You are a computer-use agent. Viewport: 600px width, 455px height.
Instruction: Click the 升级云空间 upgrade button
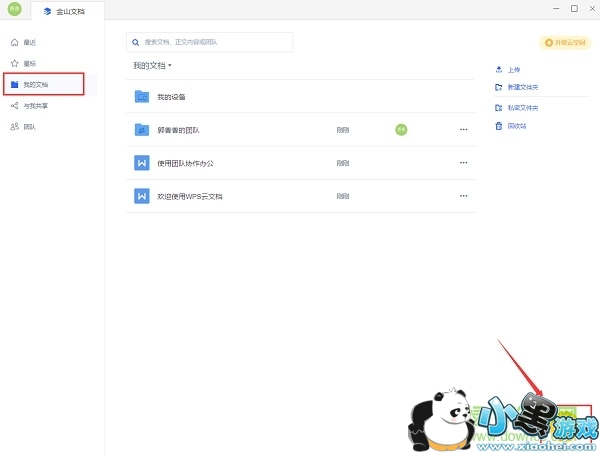pos(565,42)
